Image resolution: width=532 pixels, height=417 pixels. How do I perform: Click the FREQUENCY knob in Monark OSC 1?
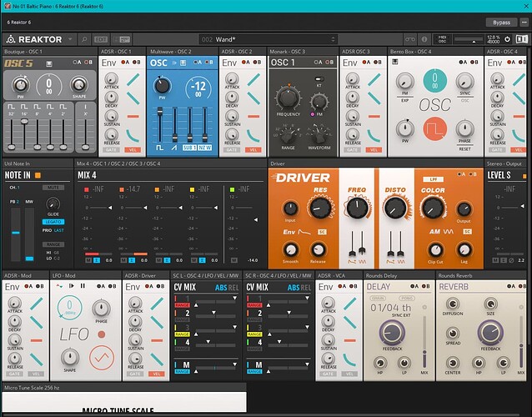pyautogui.click(x=288, y=98)
